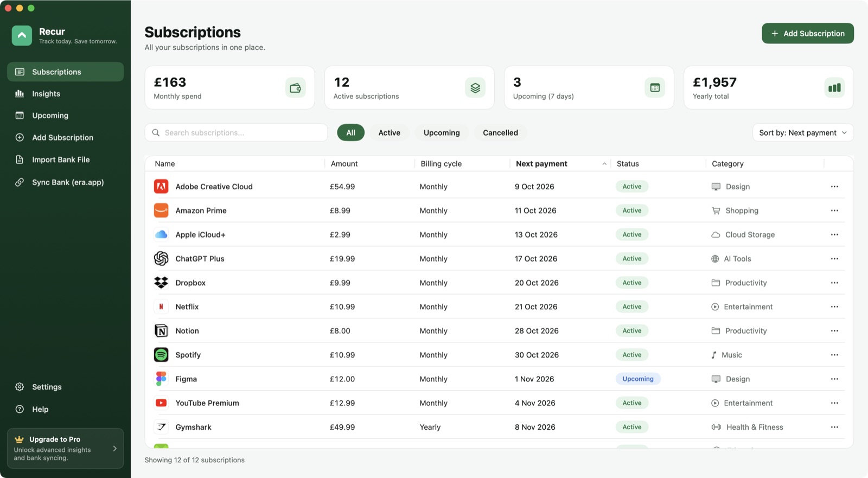The image size is (868, 478).
Task: Click the Music category on Spotify row
Action: 732,355
